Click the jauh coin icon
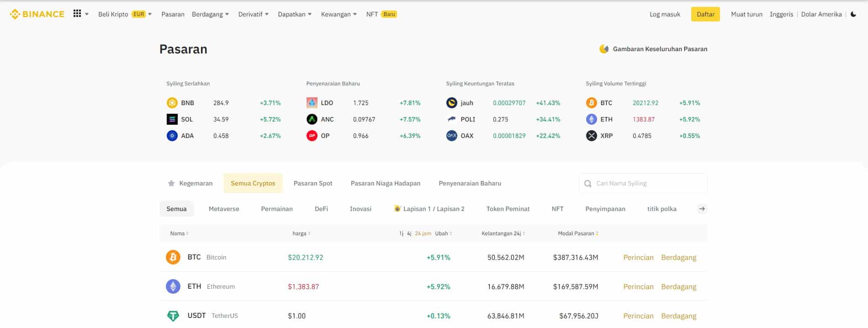 pyautogui.click(x=451, y=103)
